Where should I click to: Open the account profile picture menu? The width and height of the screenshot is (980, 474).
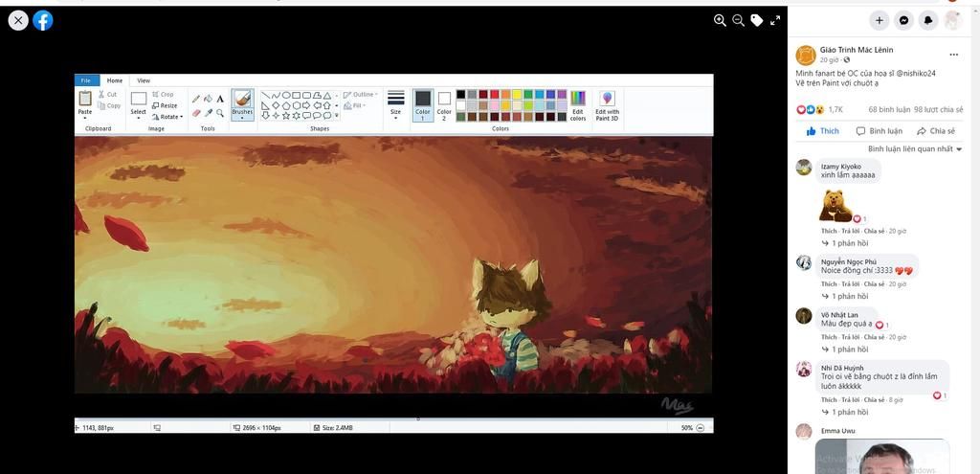[x=952, y=21]
